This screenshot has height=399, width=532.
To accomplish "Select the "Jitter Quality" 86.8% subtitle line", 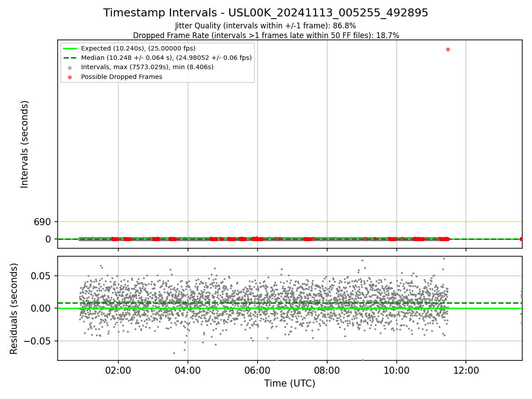I will [x=266, y=26].
